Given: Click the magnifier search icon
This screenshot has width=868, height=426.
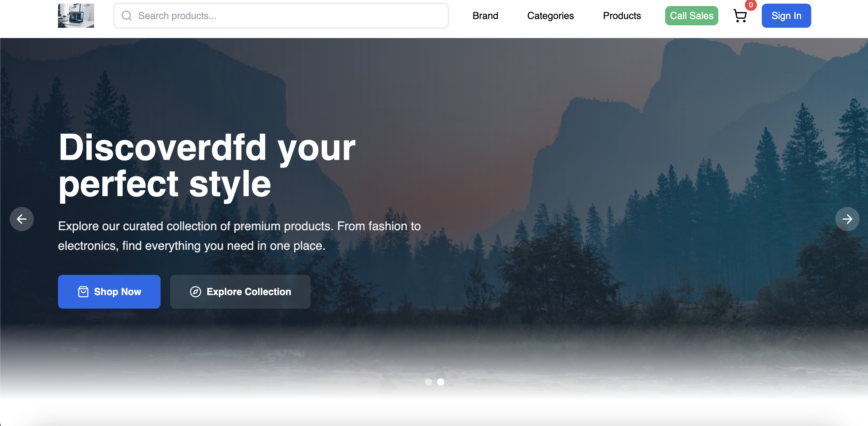Looking at the screenshot, I should 127,15.
